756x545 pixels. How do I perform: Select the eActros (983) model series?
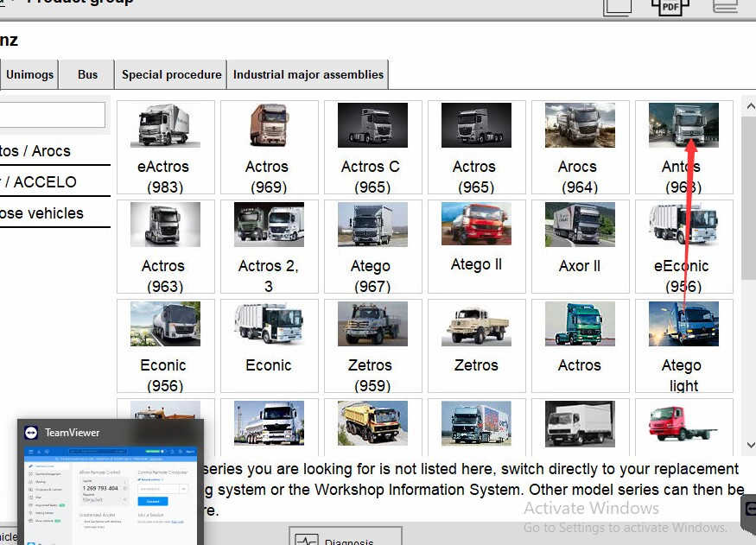[x=165, y=148]
